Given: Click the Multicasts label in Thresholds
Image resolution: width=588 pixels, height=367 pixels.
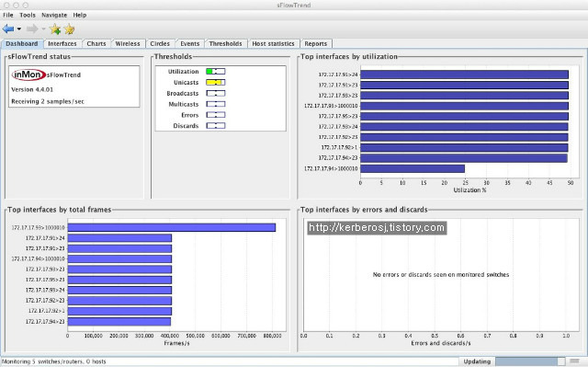Looking at the screenshot, I should (x=184, y=104).
